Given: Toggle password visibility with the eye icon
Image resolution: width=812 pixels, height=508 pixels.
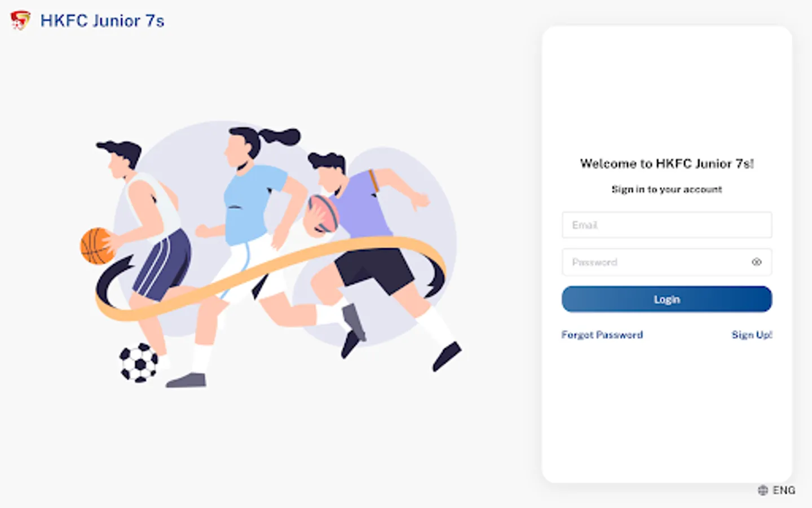Looking at the screenshot, I should [x=757, y=262].
